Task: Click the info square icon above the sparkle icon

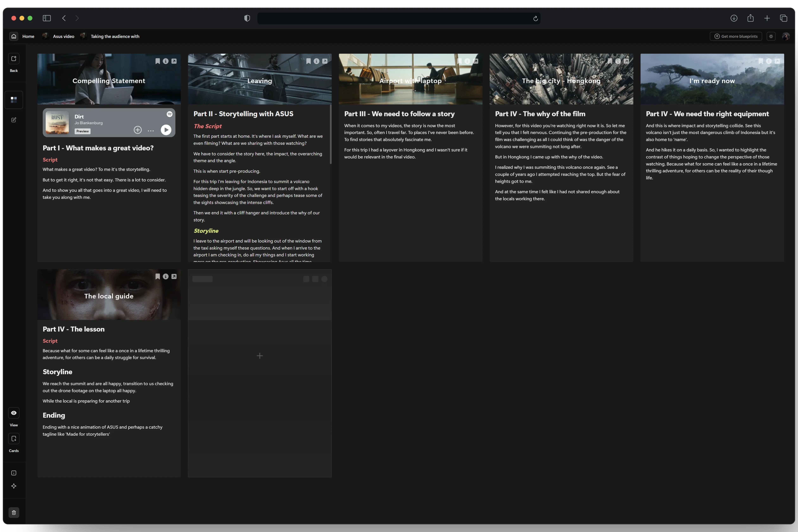Action: click(14, 473)
